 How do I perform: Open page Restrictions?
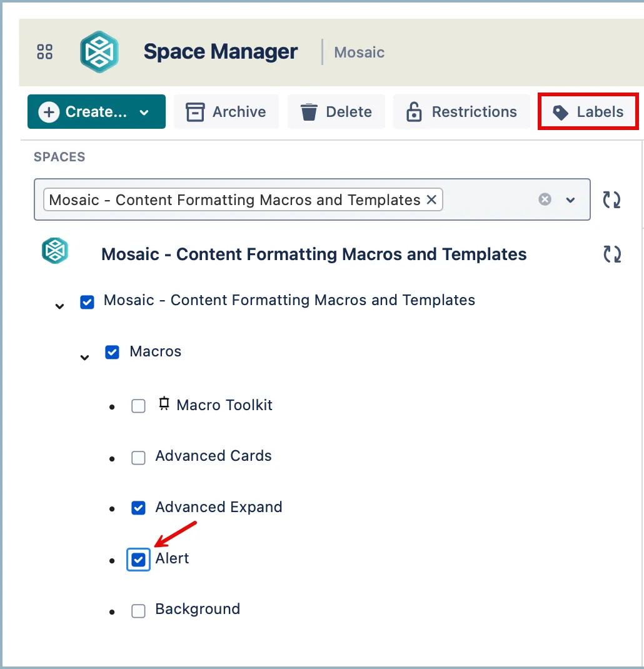tap(461, 112)
